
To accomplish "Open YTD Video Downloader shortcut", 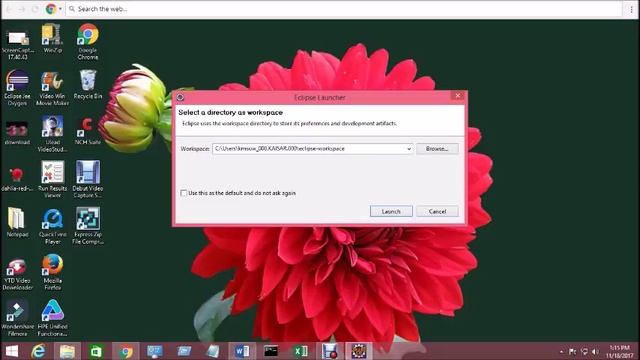I will coord(17,274).
